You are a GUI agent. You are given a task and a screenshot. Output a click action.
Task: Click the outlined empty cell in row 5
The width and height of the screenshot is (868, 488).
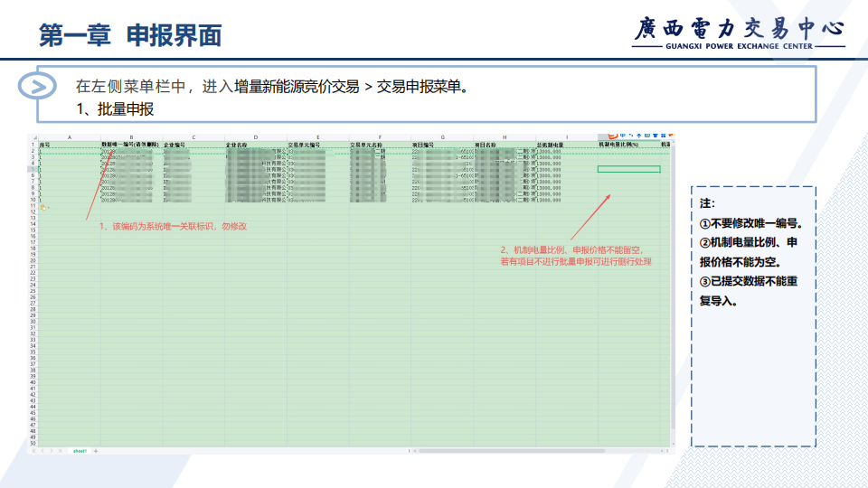click(x=629, y=169)
